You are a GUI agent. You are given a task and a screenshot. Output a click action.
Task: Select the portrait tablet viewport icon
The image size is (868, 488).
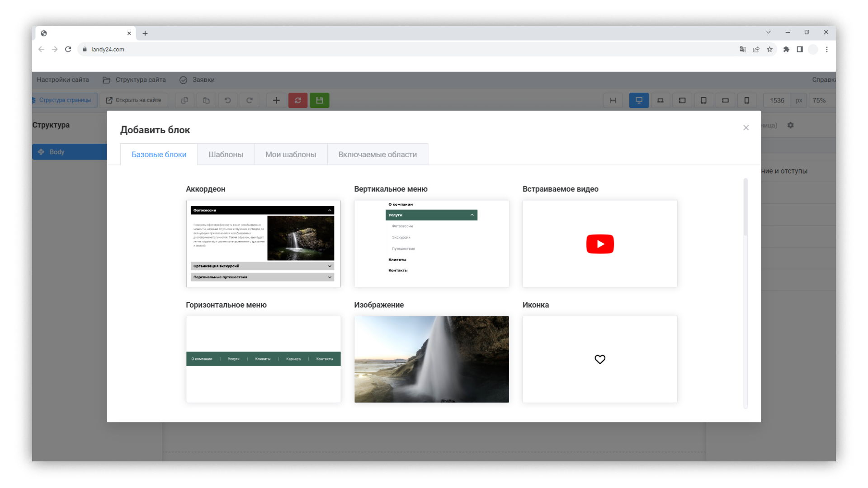click(x=703, y=100)
